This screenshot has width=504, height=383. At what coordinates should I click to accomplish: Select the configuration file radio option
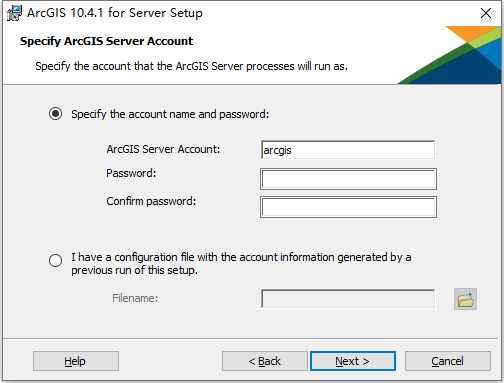(55, 260)
